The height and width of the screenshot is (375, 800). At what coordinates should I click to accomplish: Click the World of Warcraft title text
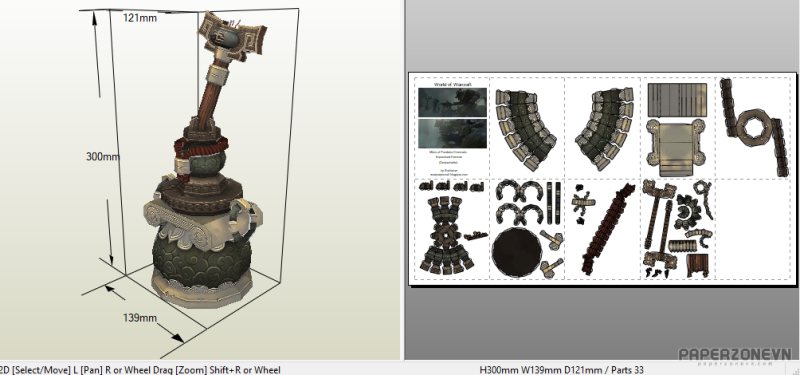(x=453, y=84)
